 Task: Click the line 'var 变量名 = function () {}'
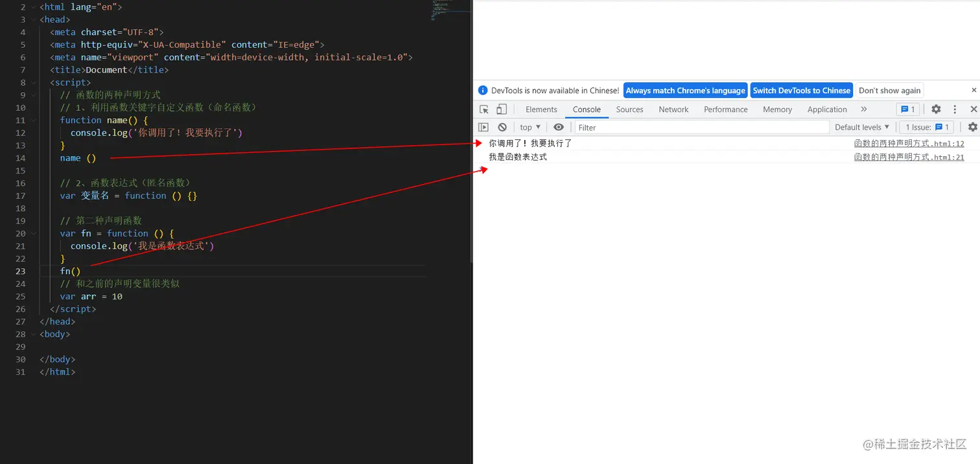point(128,196)
